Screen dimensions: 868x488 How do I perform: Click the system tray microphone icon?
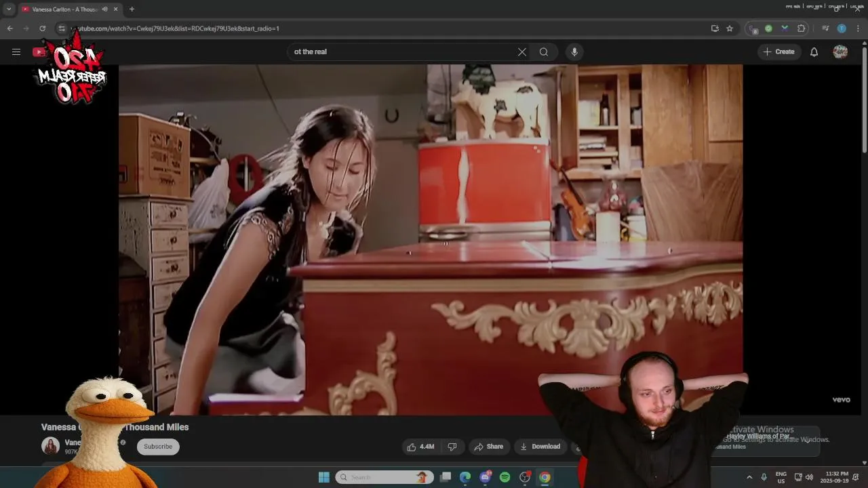pos(764,477)
